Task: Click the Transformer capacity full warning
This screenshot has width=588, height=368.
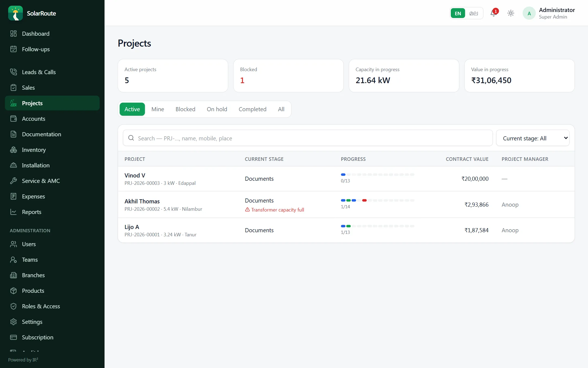Action: [274, 210]
